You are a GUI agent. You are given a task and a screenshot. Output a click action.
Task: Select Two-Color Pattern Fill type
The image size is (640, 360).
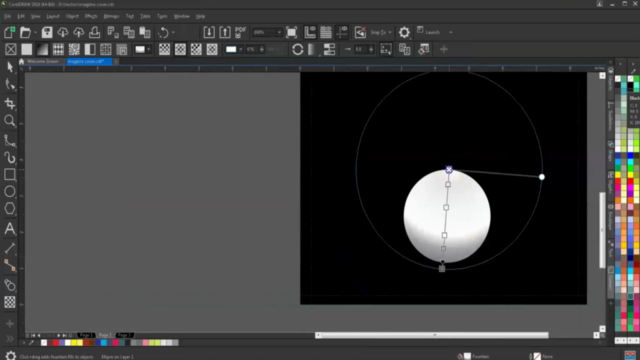click(x=90, y=49)
